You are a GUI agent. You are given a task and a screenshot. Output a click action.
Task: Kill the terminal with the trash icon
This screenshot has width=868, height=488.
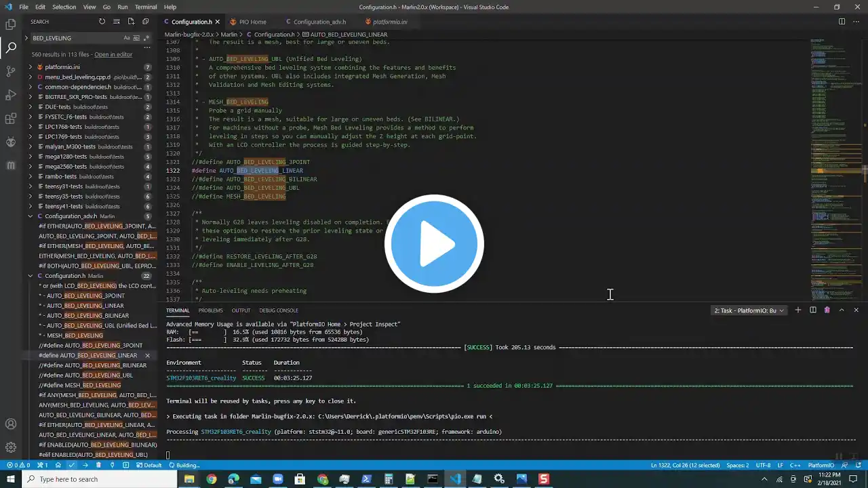[827, 310]
